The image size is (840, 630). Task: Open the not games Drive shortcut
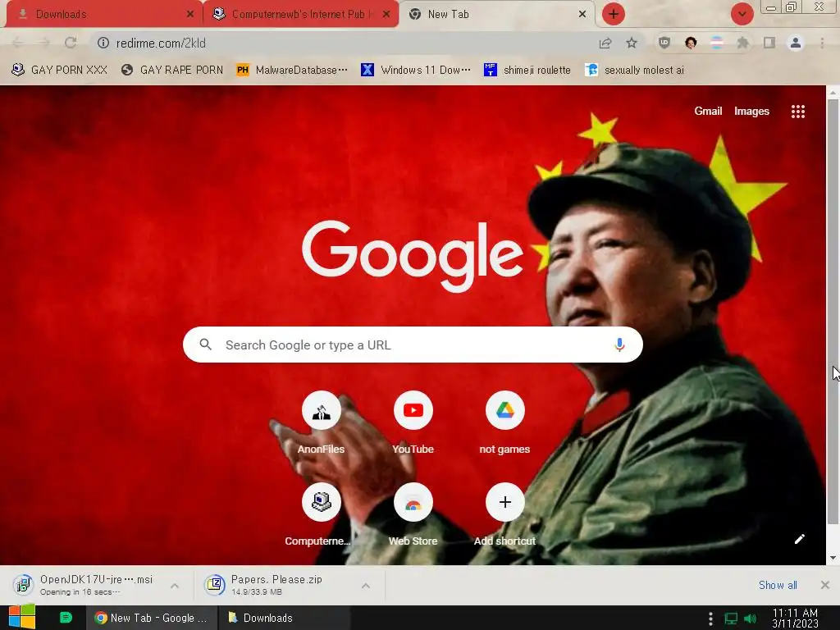click(504, 423)
